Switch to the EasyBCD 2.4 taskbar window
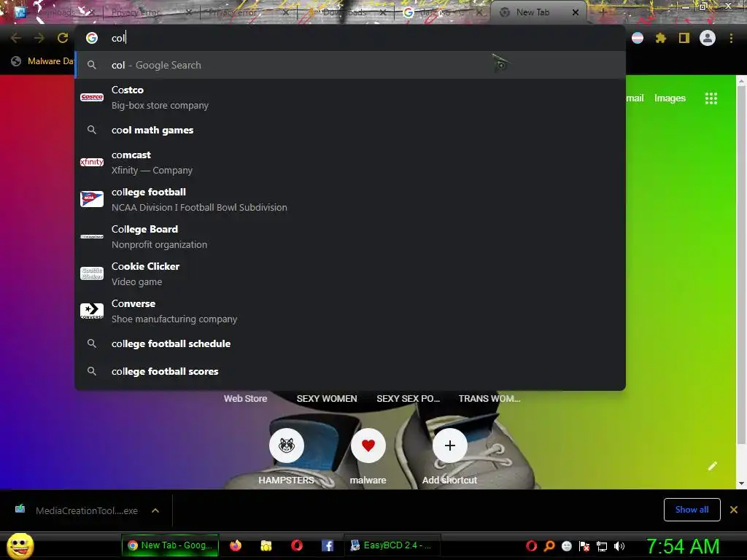This screenshot has width=747, height=560. tap(392, 545)
